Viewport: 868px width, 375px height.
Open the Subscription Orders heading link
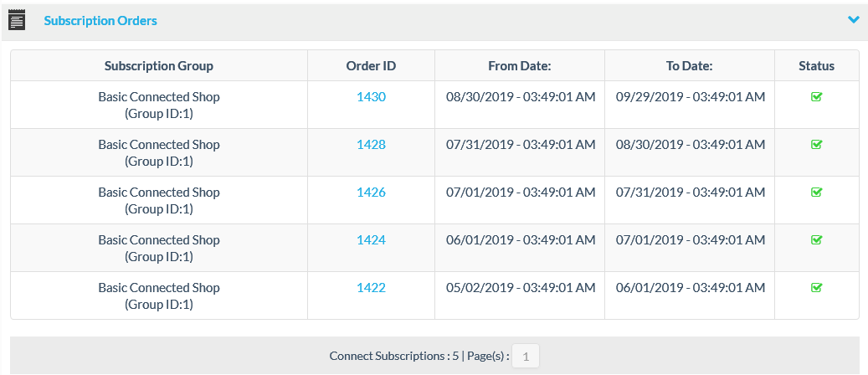(x=100, y=20)
